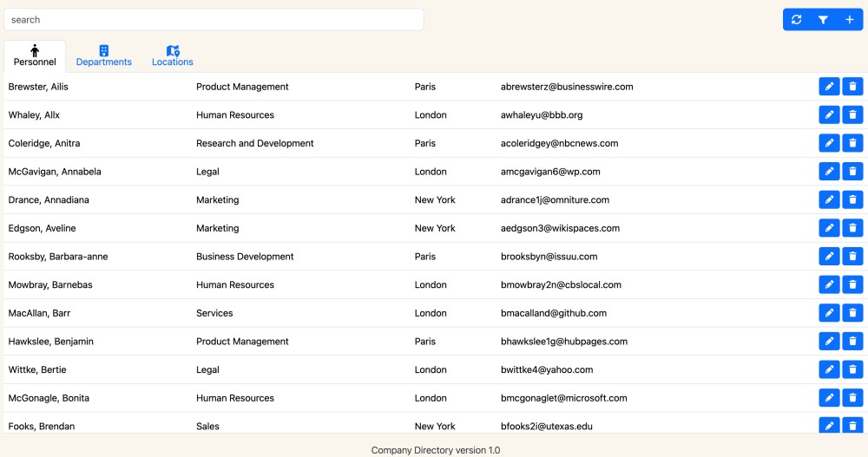This screenshot has height=457, width=868.
Task: Delete Annabela McGavigan using the trash icon
Action: 852,172
